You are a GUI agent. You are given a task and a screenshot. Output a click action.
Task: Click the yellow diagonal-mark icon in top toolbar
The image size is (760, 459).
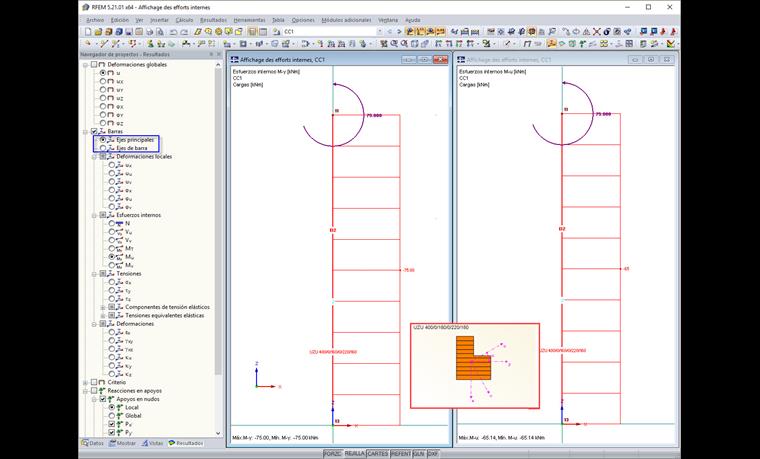198,32
